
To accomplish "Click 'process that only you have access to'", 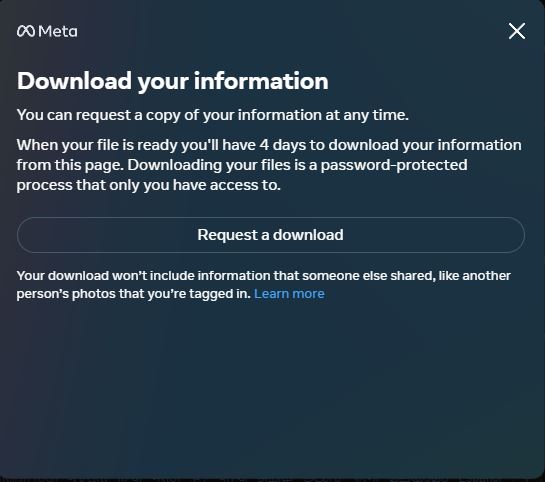I will 148,185.
